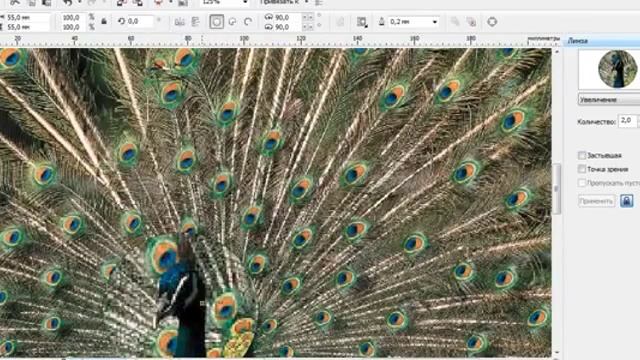This screenshot has height=360, width=640.
Task: Click the end angle stepper arrows
Action: pyautogui.click(x=308, y=27)
